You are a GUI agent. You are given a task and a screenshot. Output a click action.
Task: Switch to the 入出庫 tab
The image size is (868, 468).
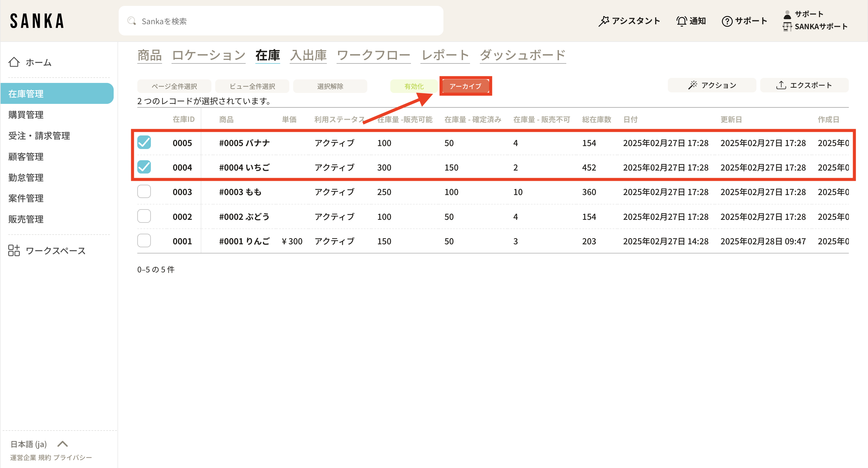308,55
